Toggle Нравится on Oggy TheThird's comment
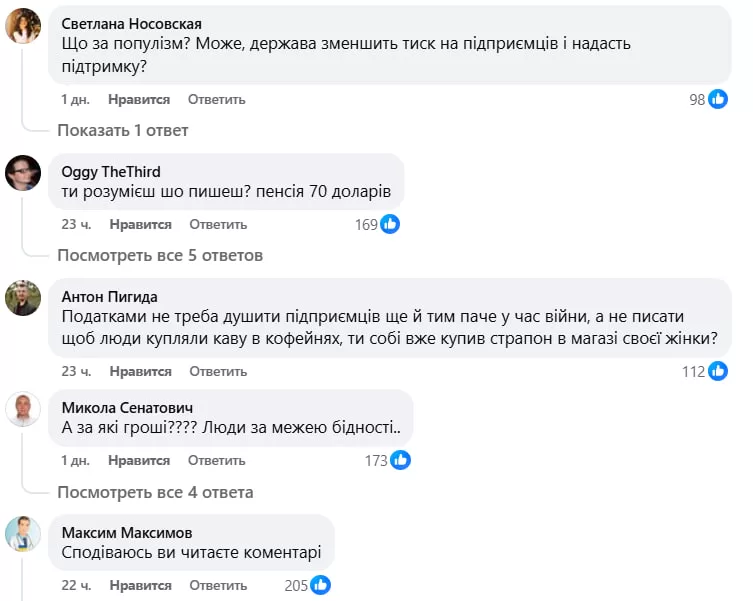Screen dimensions: 753x601 (x=140, y=224)
